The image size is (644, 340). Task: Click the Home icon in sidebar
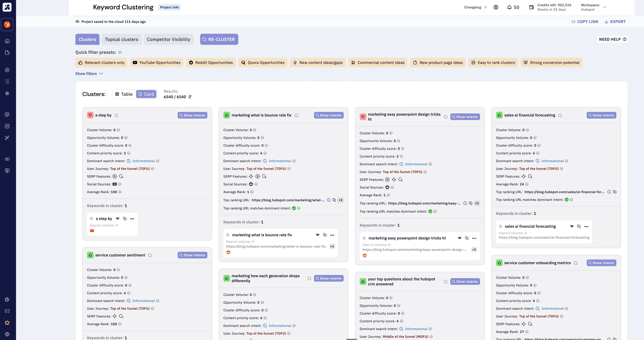pyautogui.click(x=7, y=41)
